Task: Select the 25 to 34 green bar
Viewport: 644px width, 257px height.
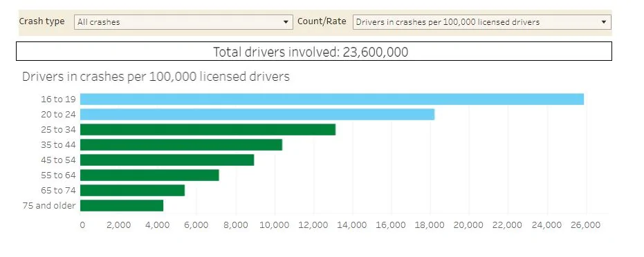Action: pyautogui.click(x=208, y=129)
